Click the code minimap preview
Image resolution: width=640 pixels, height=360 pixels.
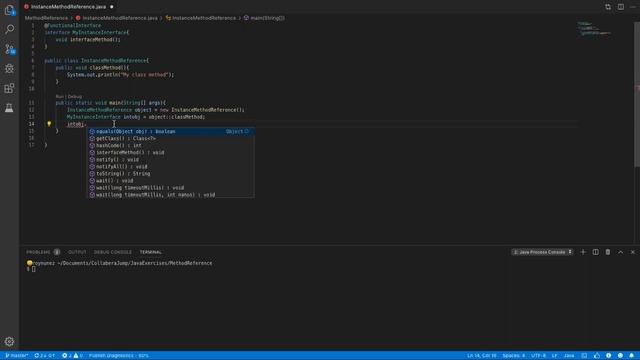pyautogui.click(x=594, y=29)
